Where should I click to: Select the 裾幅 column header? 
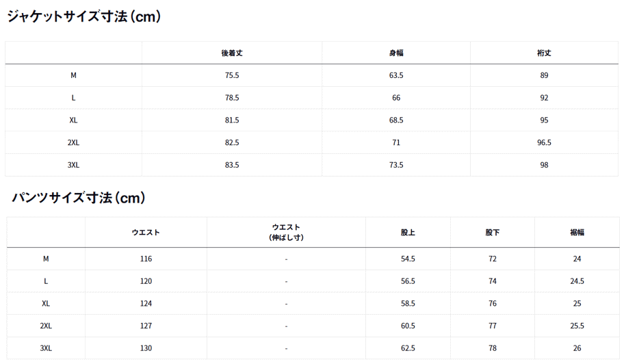577,232
